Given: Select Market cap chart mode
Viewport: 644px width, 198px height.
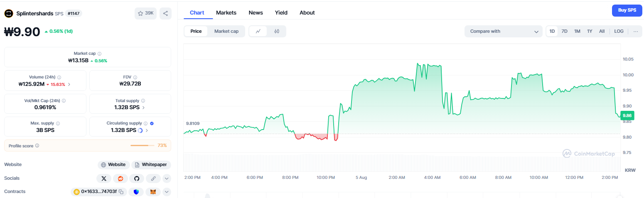Looking at the screenshot, I should tap(226, 31).
